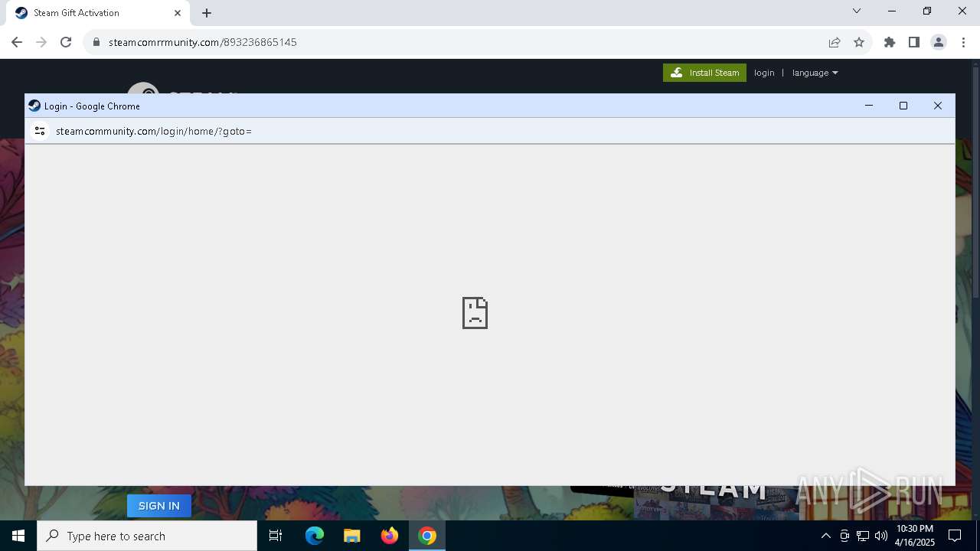Close the Steam Gift Activation tab
The image size is (980, 551).
(178, 13)
